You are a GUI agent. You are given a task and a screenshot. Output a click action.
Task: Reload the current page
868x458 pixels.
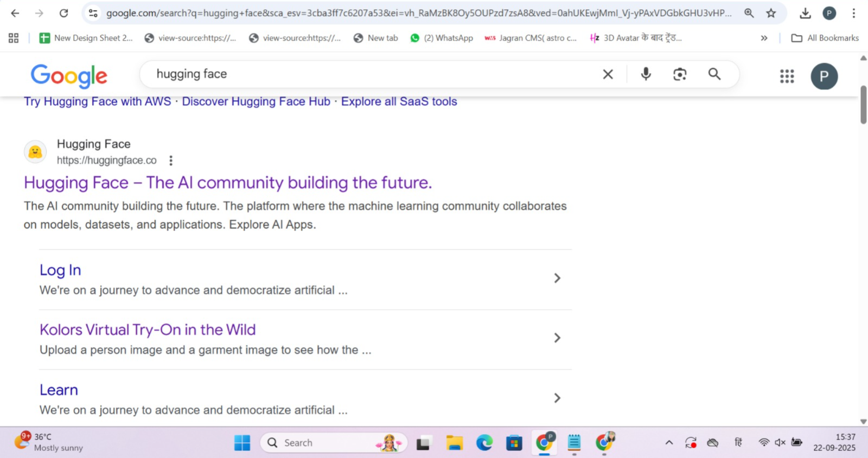63,13
